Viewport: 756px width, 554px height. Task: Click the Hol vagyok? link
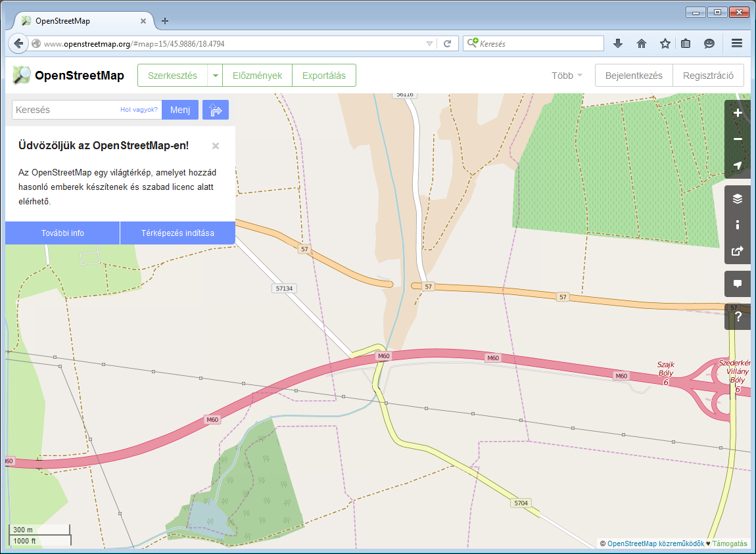tap(139, 110)
